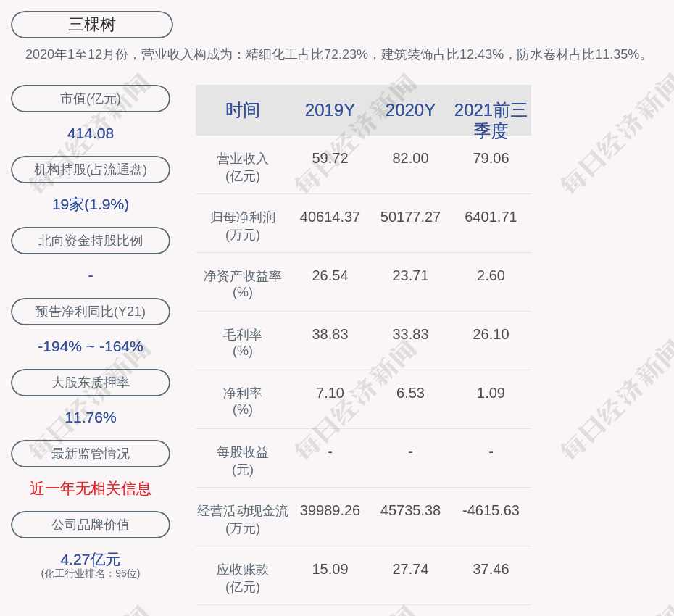674x616 pixels.
Task: Click the -194% ~ -164% profit forecast value
Action: [x=91, y=346]
